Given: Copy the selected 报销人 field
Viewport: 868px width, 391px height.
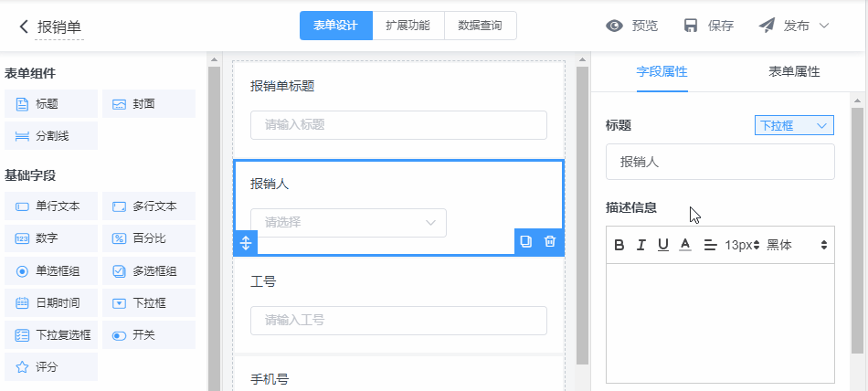Looking at the screenshot, I should pyautogui.click(x=526, y=241).
